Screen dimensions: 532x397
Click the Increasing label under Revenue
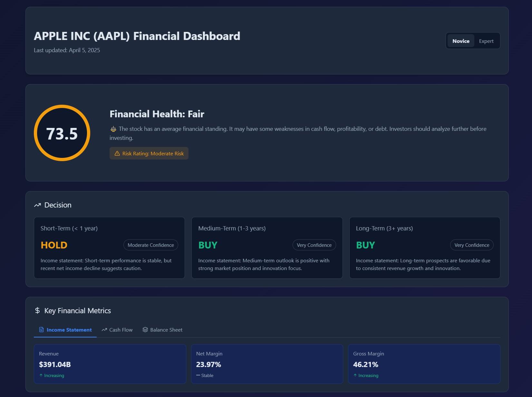(54, 375)
